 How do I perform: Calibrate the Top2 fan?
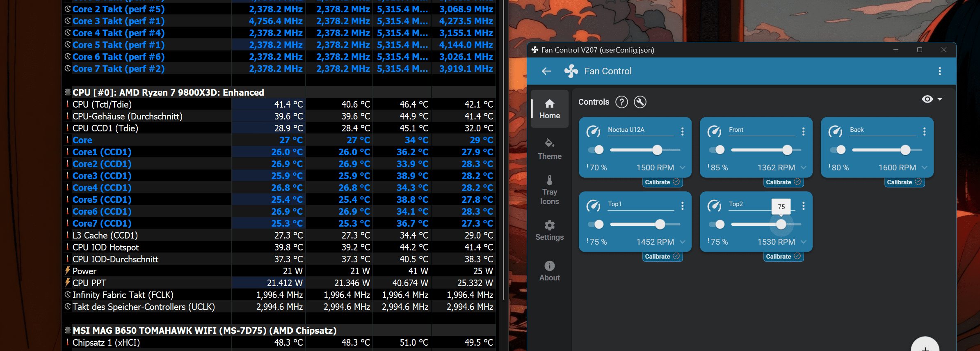click(x=783, y=256)
